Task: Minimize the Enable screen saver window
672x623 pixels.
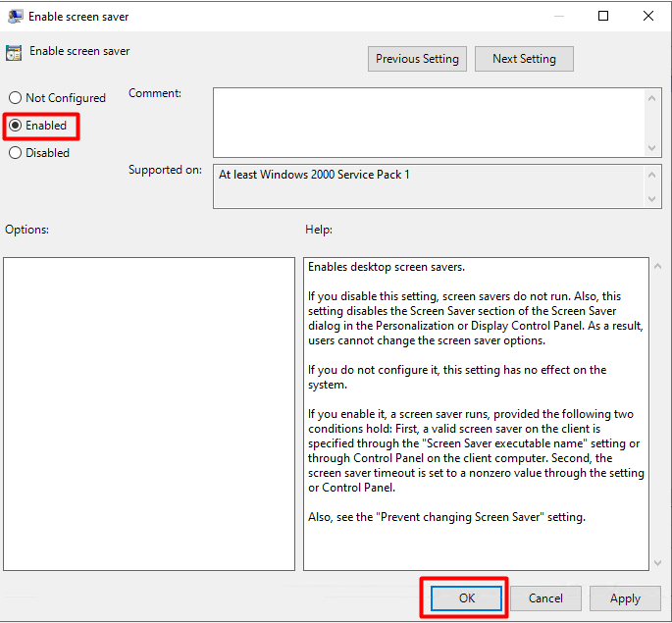Action: click(x=559, y=16)
